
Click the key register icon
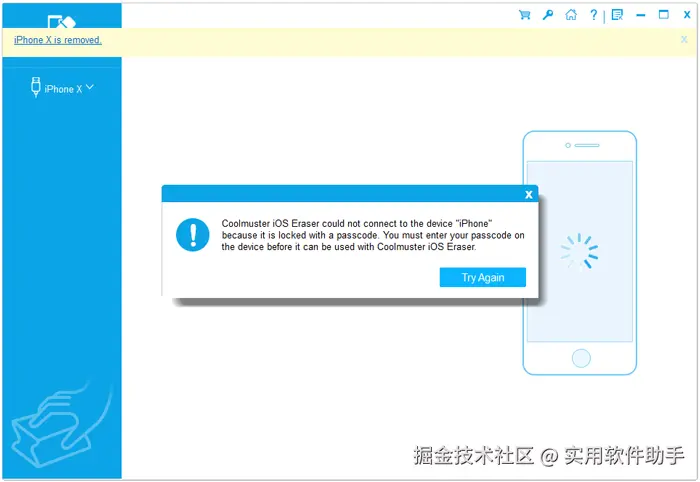[x=548, y=15]
